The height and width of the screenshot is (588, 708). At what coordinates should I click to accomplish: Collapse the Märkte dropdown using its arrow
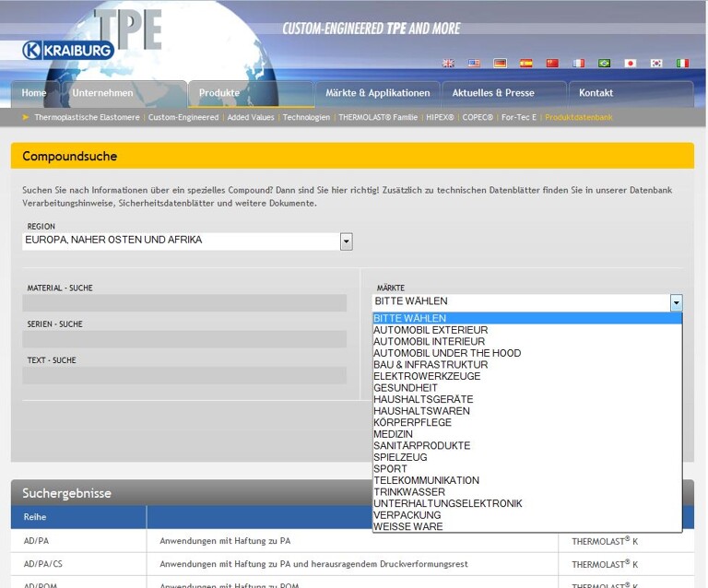(x=676, y=302)
